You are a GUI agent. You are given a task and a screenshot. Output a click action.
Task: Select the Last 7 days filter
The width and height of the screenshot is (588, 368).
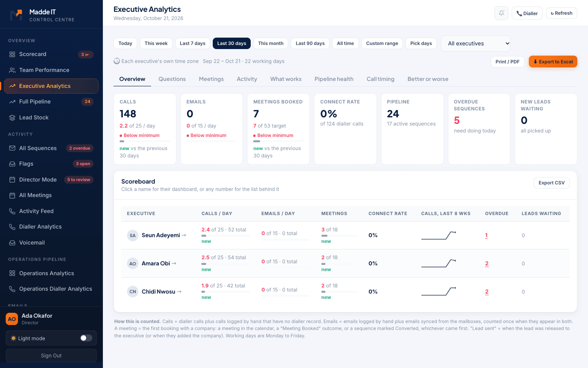193,43
